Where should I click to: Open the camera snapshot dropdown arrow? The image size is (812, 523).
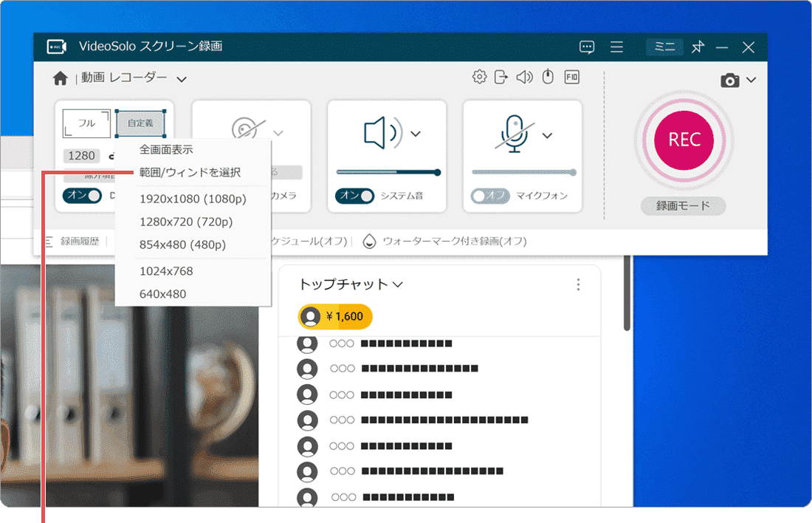coord(752,80)
